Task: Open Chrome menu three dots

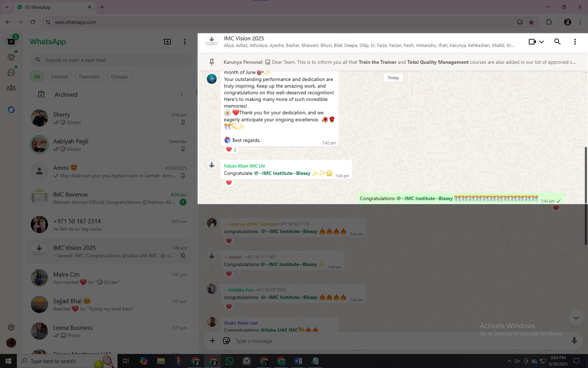Action: click(580, 22)
